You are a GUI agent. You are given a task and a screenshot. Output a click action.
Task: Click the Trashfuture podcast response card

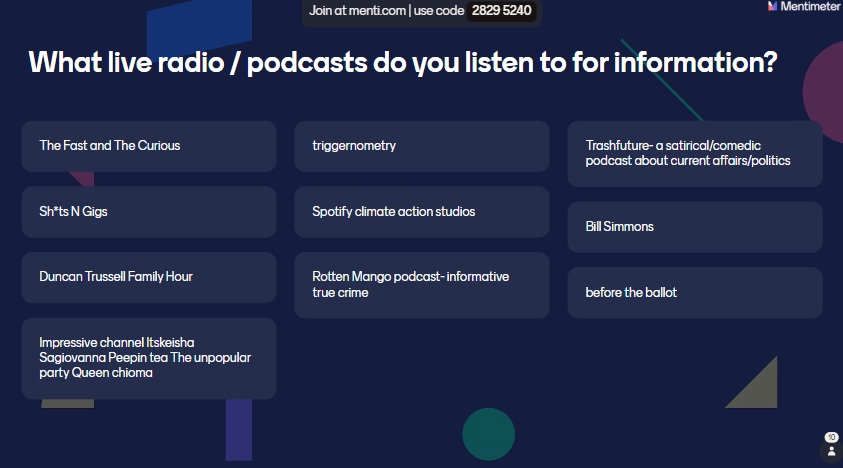coord(694,154)
